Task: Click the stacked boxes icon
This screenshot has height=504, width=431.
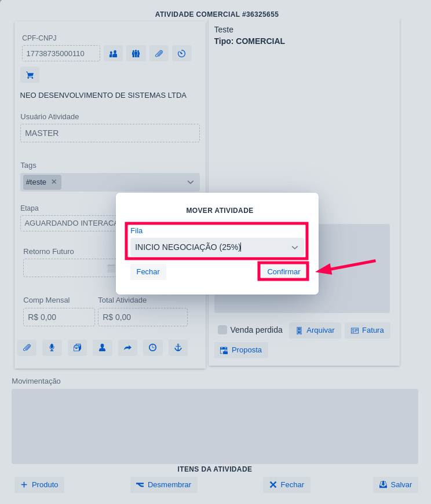Action: tap(77, 348)
